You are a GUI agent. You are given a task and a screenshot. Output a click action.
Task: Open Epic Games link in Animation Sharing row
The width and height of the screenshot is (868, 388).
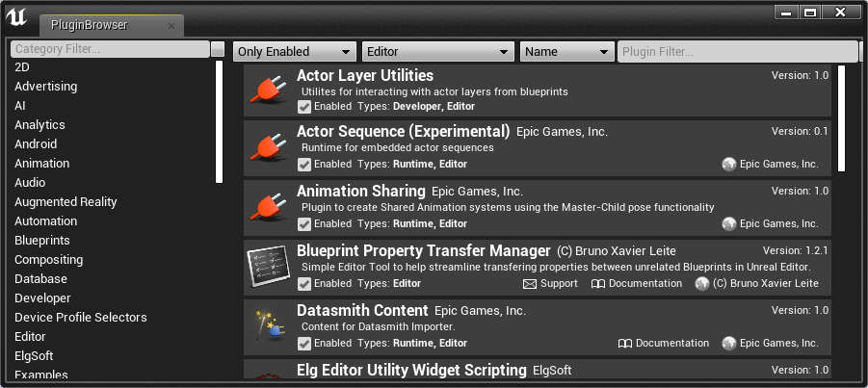(778, 224)
